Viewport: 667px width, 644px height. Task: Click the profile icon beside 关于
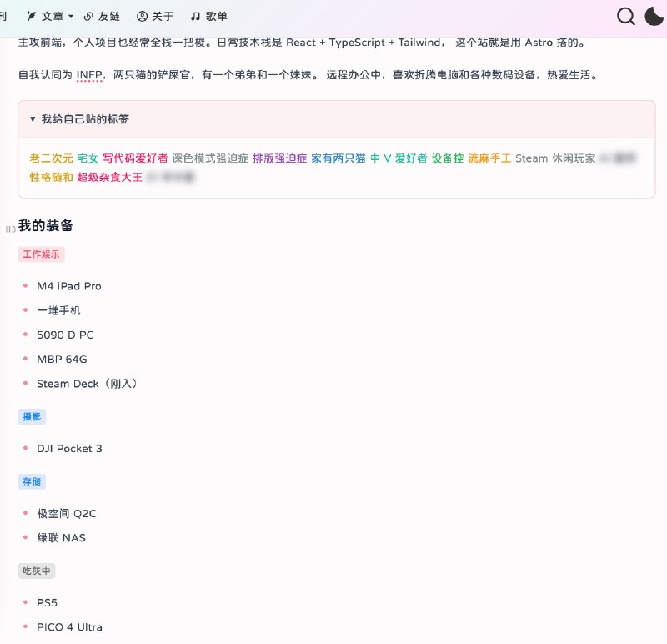click(141, 16)
